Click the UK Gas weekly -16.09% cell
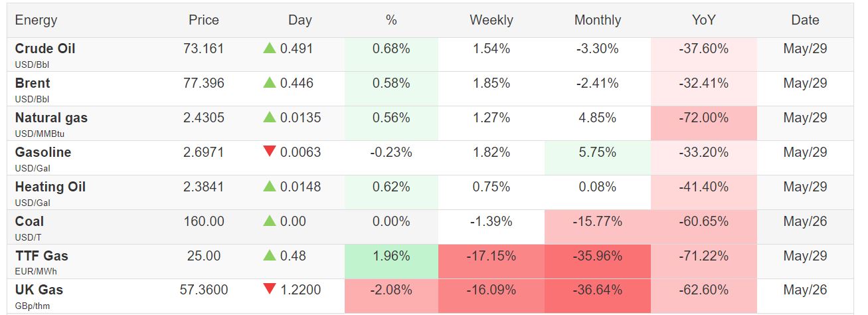The image size is (868, 315). [491, 290]
